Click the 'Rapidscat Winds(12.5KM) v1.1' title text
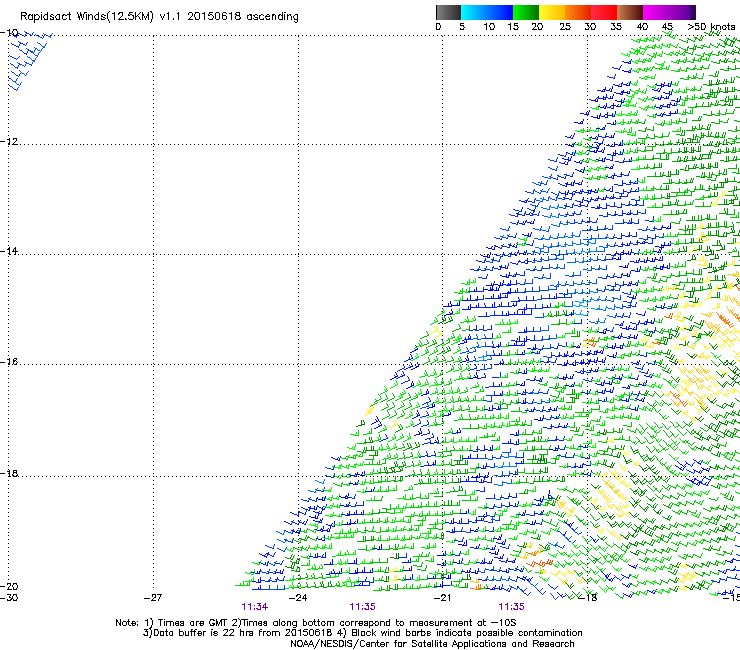740x650 pixels. [x=101, y=17]
